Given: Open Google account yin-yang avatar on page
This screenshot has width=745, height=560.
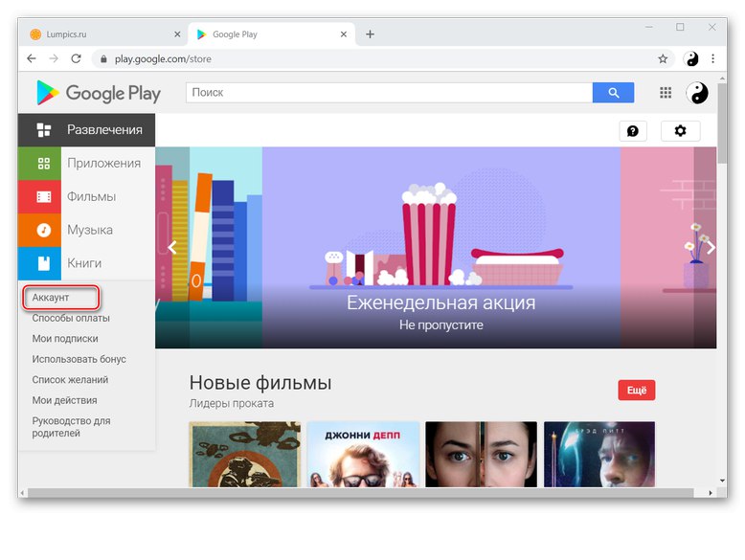Looking at the screenshot, I should 697,93.
